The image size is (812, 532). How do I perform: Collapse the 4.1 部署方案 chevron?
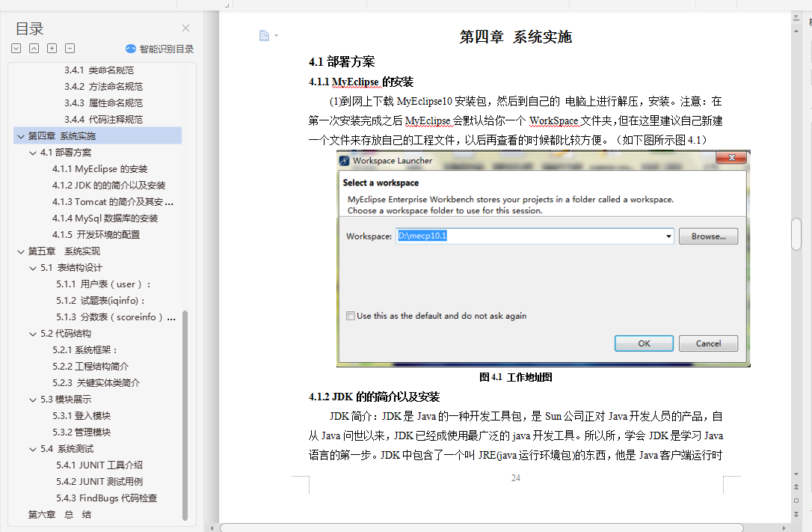pyautogui.click(x=33, y=153)
